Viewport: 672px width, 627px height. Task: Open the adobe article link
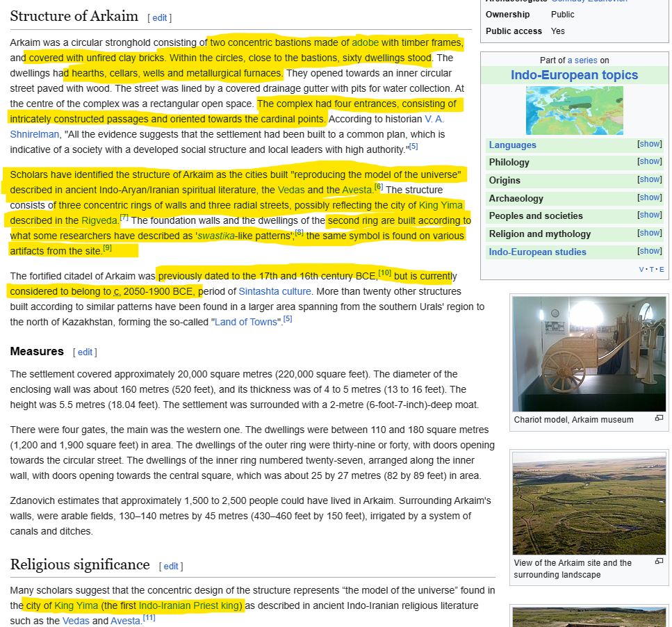365,43
